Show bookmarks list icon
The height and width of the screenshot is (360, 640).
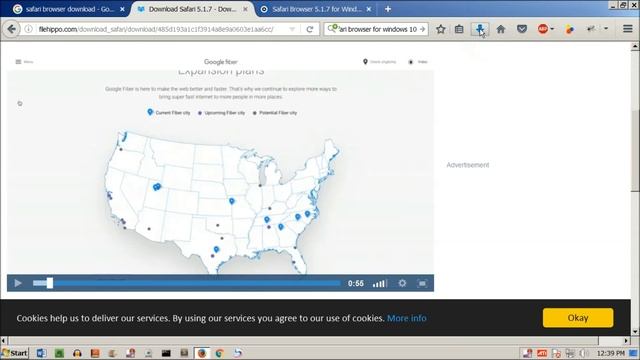coord(459,29)
